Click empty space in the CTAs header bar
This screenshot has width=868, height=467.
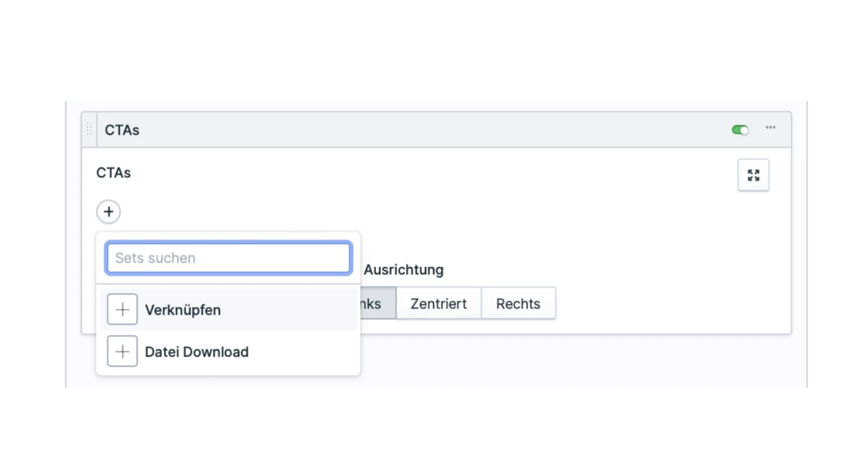[x=422, y=130]
